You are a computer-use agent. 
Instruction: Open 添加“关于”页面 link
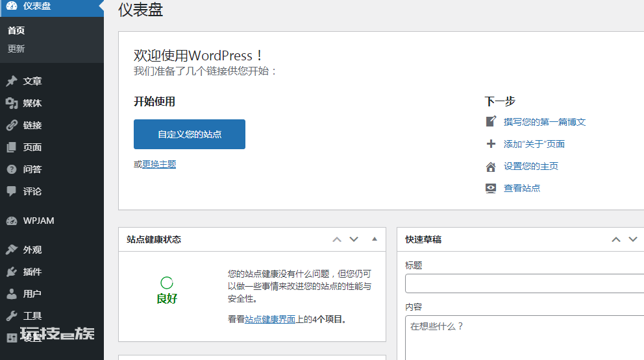click(x=534, y=144)
